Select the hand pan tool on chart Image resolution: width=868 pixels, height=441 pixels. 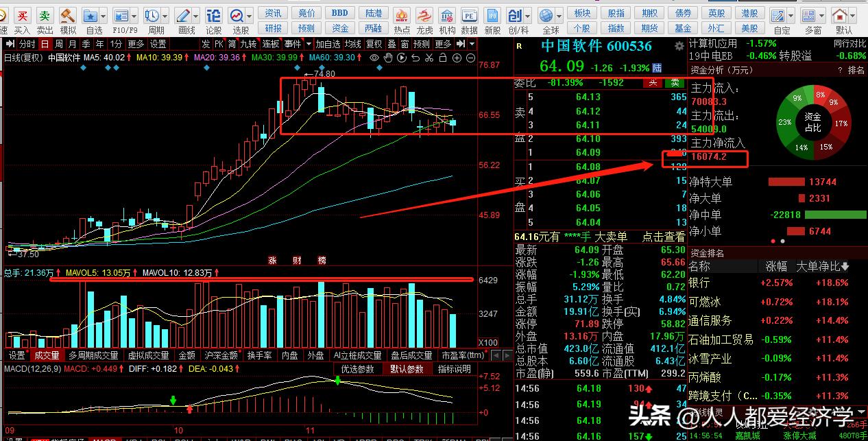389,58
